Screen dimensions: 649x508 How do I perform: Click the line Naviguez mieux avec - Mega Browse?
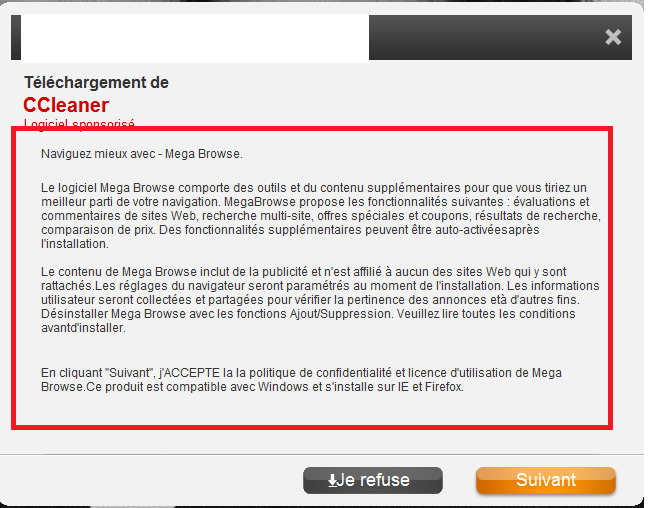pos(142,154)
